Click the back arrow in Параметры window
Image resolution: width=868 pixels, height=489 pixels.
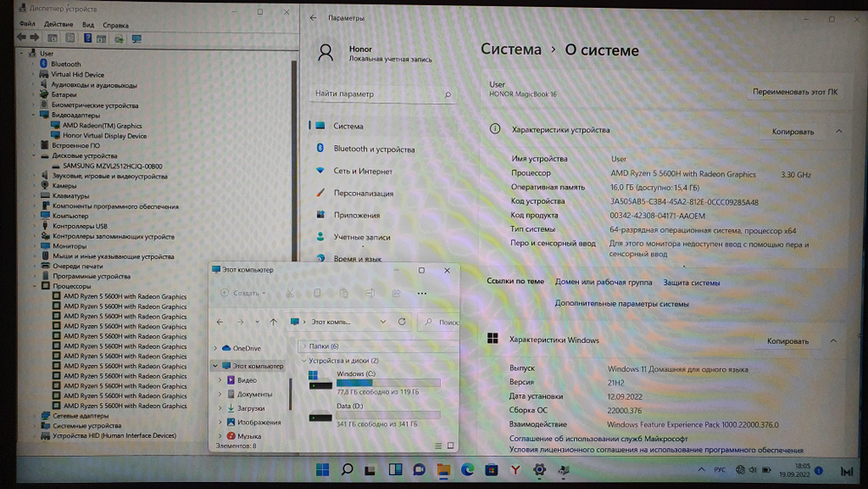point(313,17)
